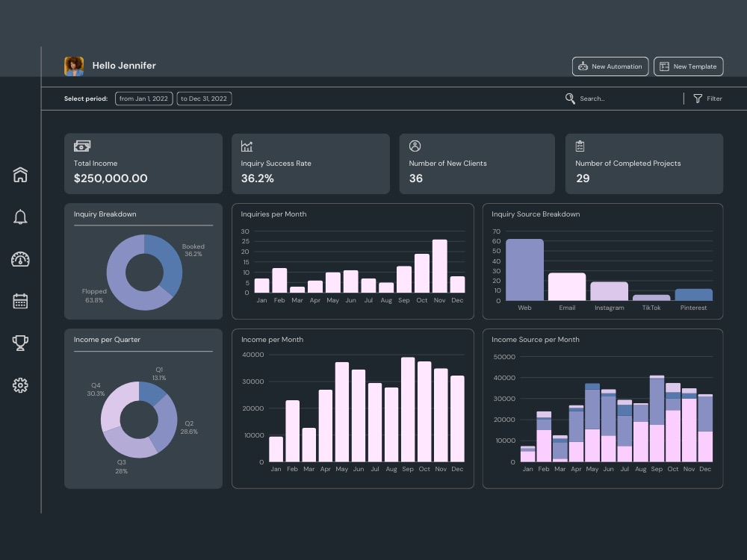747x560 pixels.
Task: Click the Completed Projects clipboard icon
Action: [580, 146]
